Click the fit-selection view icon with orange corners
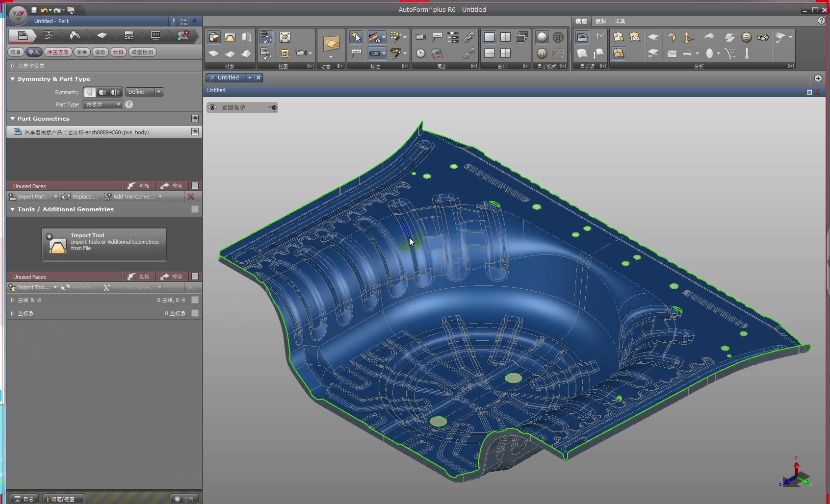The height and width of the screenshot is (504, 830). pos(285,53)
